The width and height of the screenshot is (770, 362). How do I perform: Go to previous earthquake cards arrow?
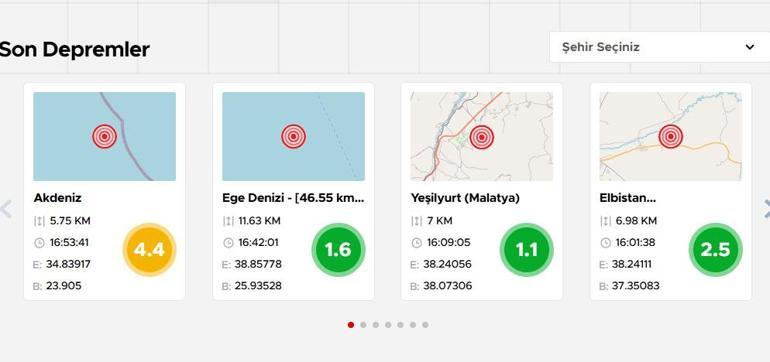[x=5, y=209]
